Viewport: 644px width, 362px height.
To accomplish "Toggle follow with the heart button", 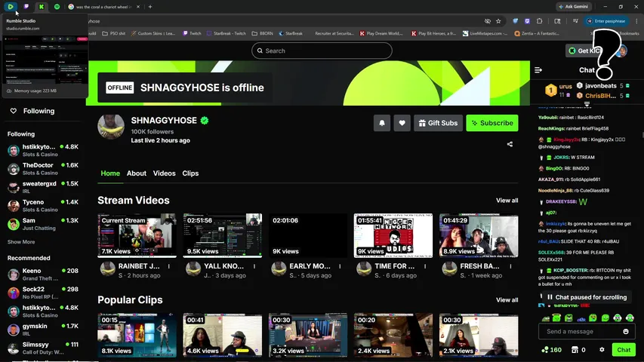I will point(402,123).
